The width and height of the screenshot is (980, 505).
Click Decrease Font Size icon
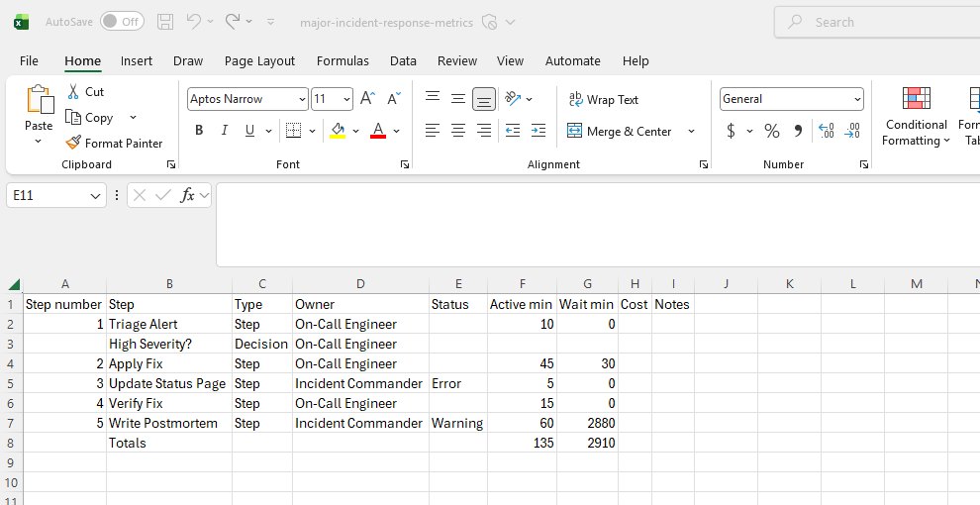pyautogui.click(x=394, y=98)
